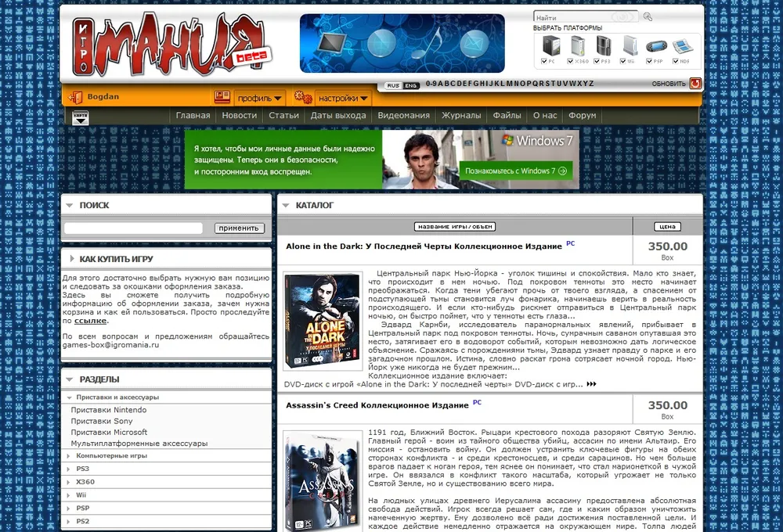Collapse Приставки и аксессуары section

tap(70, 397)
